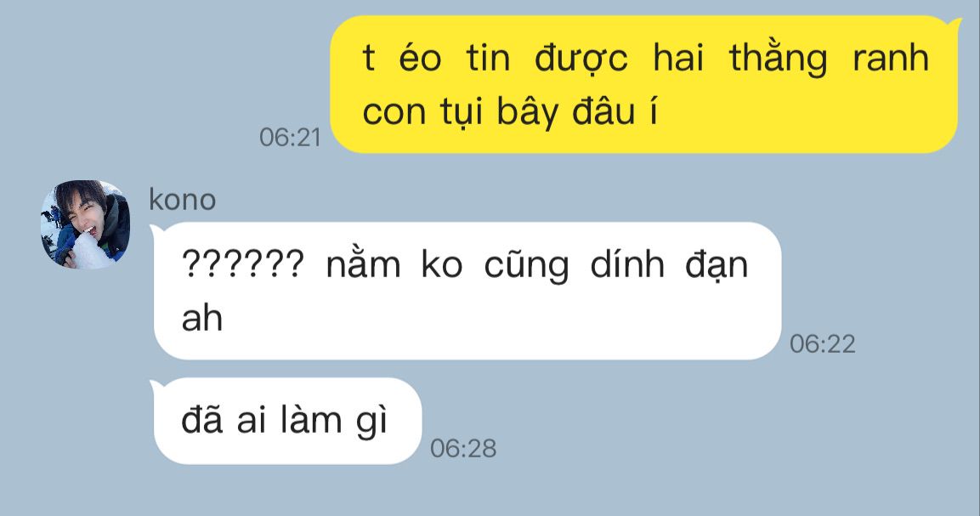Select kono's white bubble mentioning "dính đạn"
Viewport: 980px width, 516px height.
coord(467,291)
